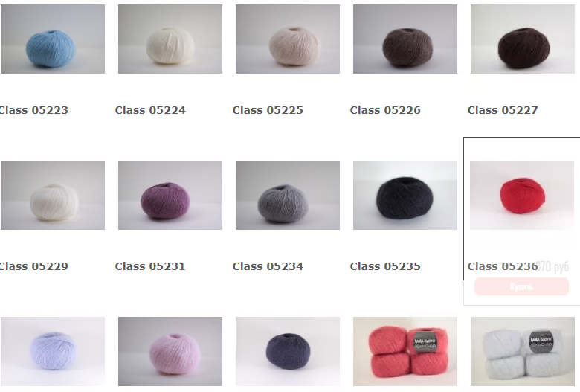Click the Class 05236 product title
This screenshot has width=580, height=392.
point(503,266)
